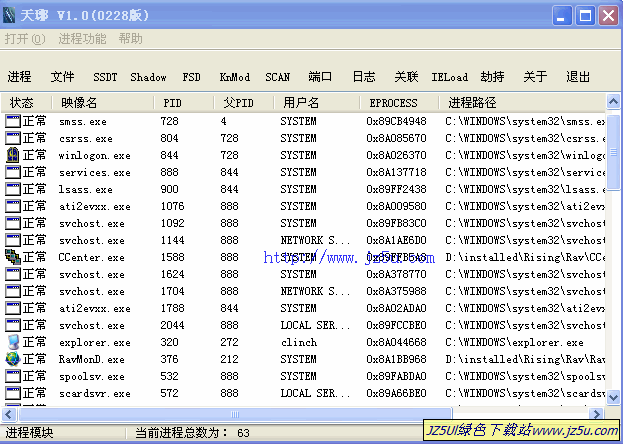Sort by the EPROCESS column header
Screen dimensions: 623x444
tap(399, 103)
